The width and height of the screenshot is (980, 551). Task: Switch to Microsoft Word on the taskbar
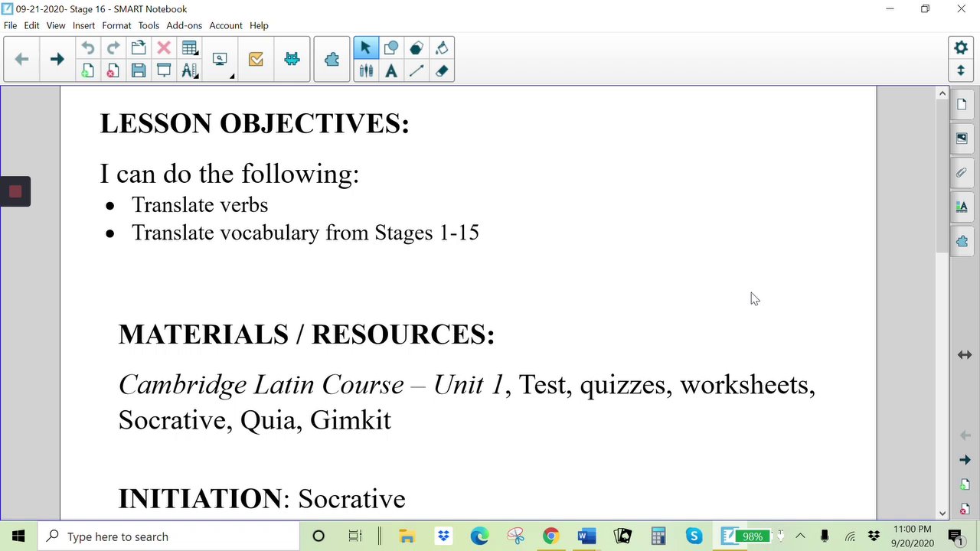(586, 536)
